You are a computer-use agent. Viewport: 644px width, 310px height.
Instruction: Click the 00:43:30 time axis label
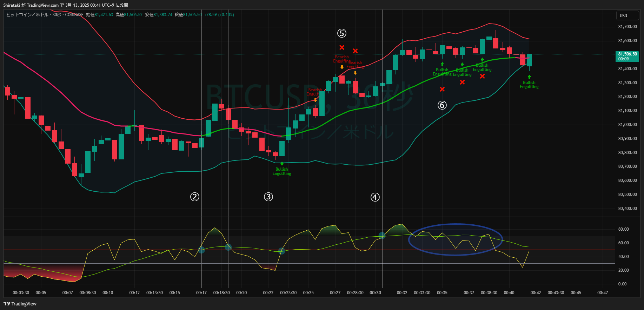(x=556, y=293)
